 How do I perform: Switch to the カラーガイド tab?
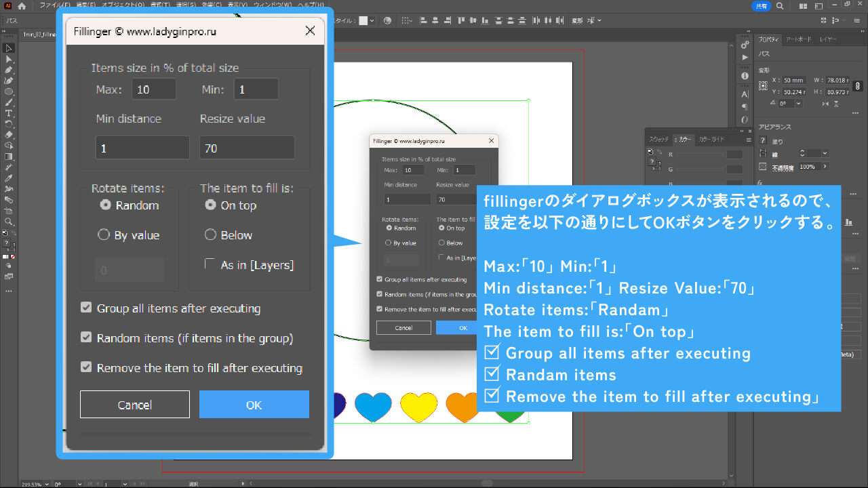[712, 139]
